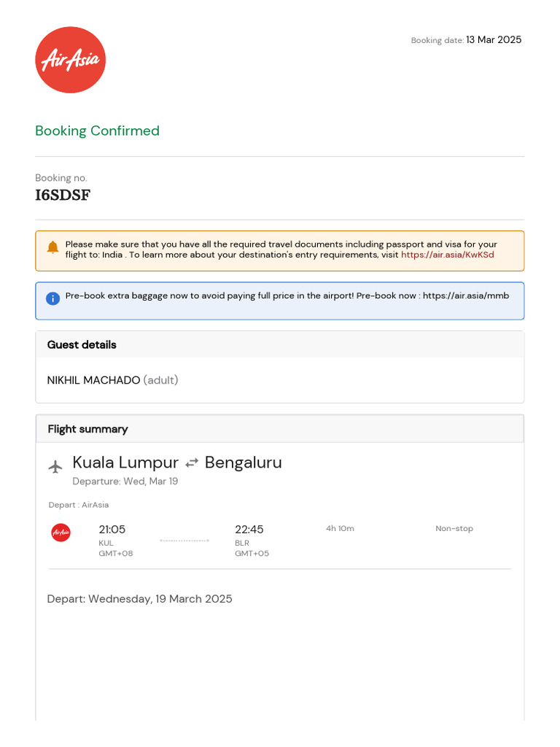Select booking number I6SDSF

63,195
